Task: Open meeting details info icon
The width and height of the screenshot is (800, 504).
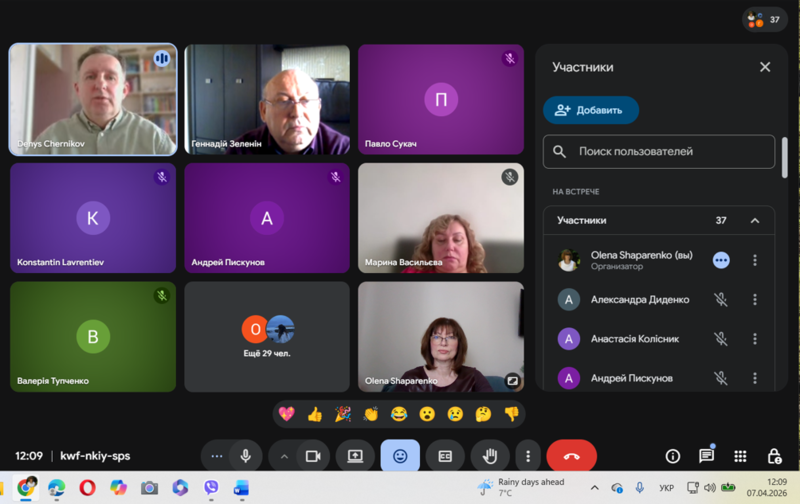Action: pyautogui.click(x=673, y=456)
